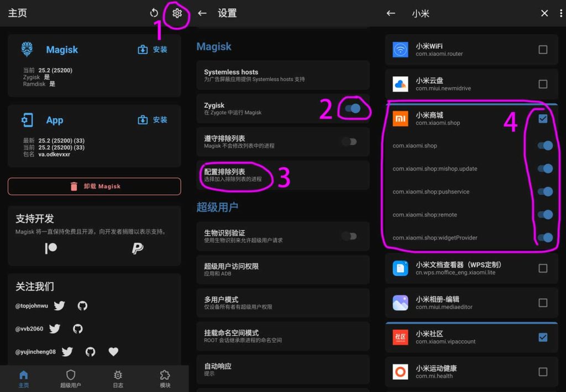Open 超级用户访问权限 dropdown setting

click(283, 269)
